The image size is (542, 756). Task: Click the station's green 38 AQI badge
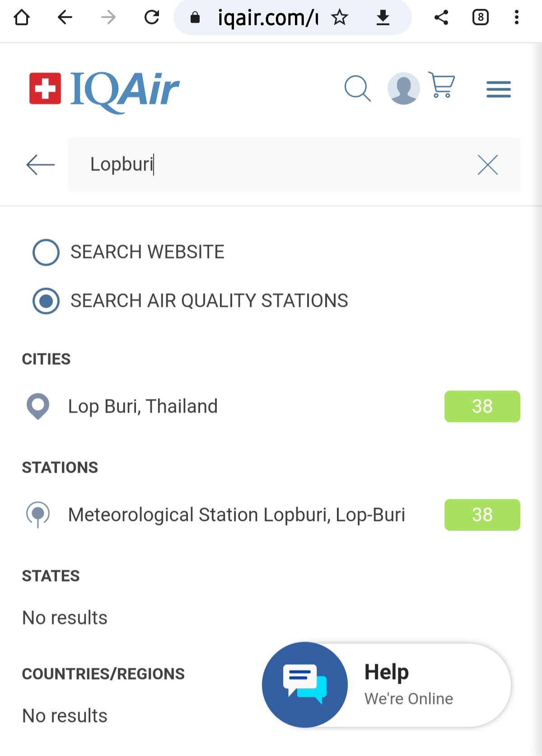(x=482, y=515)
